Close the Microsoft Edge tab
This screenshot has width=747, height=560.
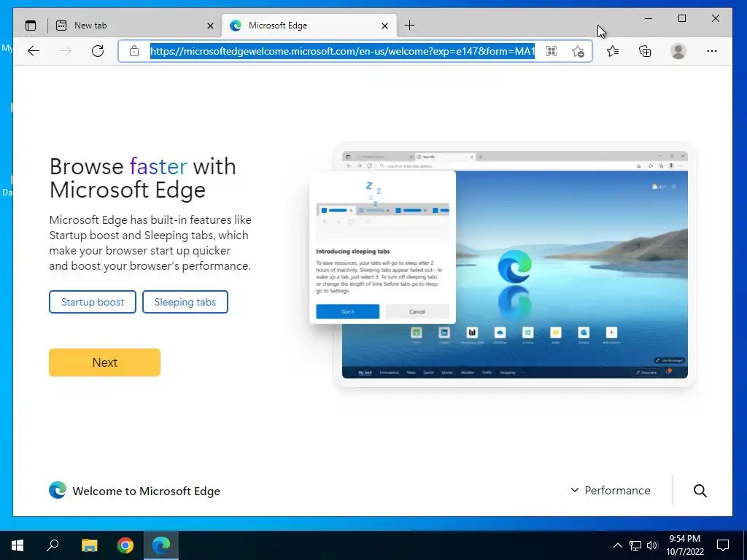[x=384, y=26]
